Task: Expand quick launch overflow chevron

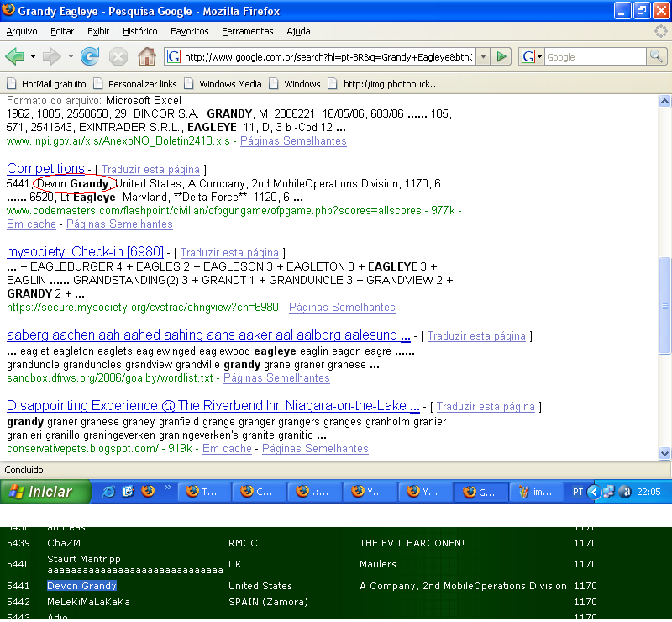Action: (x=167, y=487)
